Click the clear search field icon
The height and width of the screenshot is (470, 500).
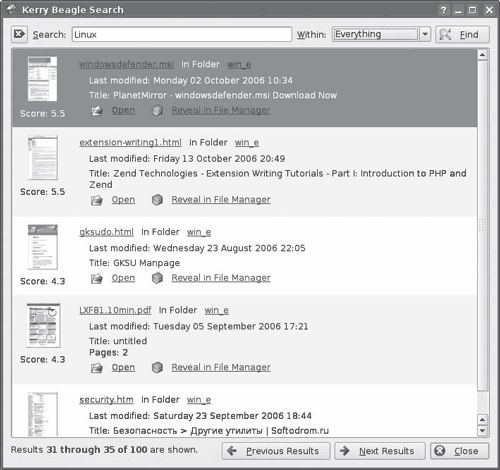[19, 34]
